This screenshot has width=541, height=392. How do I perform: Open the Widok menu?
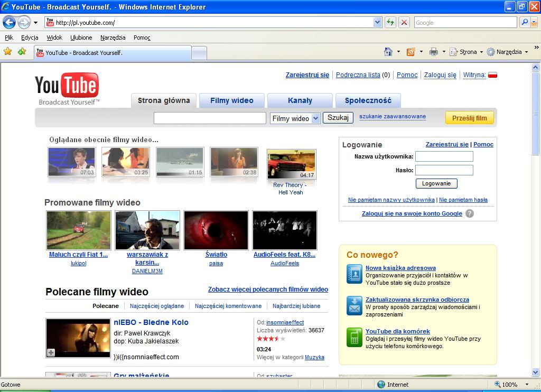point(54,38)
